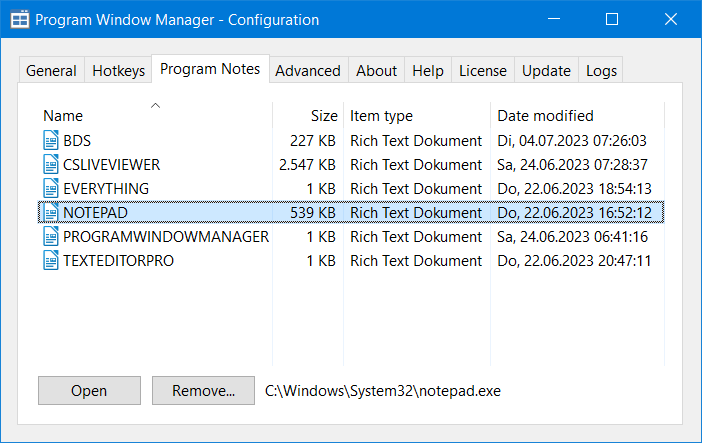Switch to the General tab
The height and width of the screenshot is (443, 702).
(51, 70)
